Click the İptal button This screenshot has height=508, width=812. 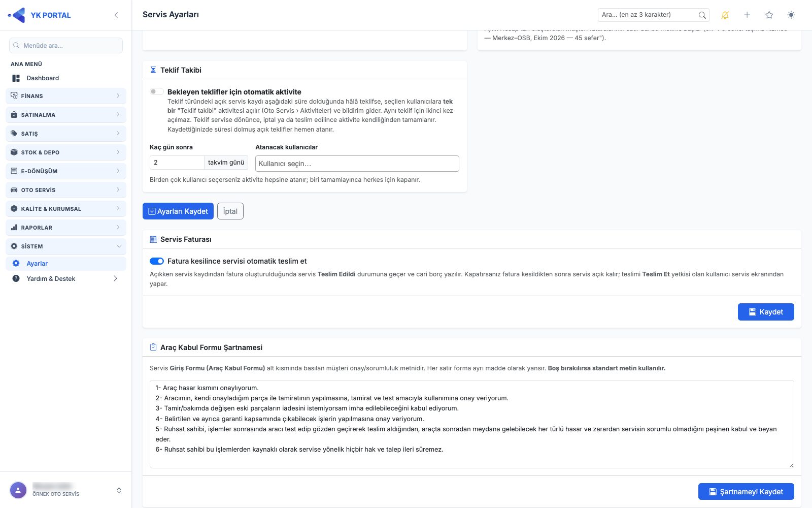point(230,211)
